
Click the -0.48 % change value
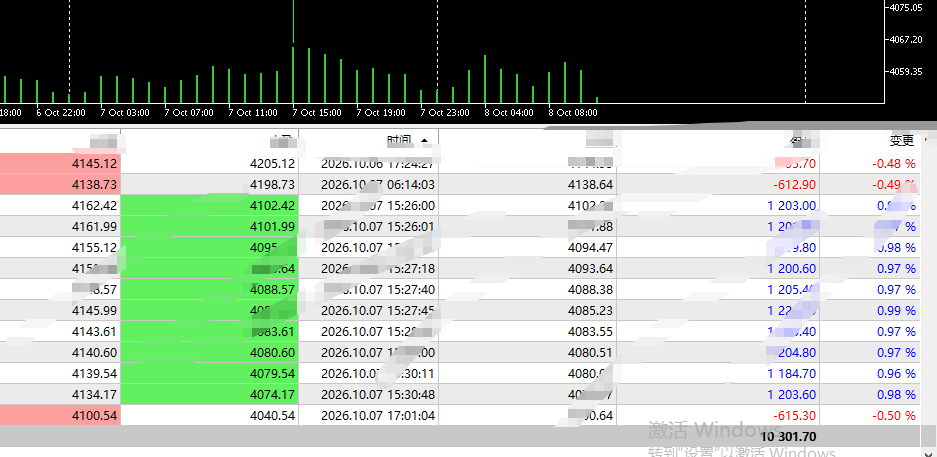[x=894, y=164]
